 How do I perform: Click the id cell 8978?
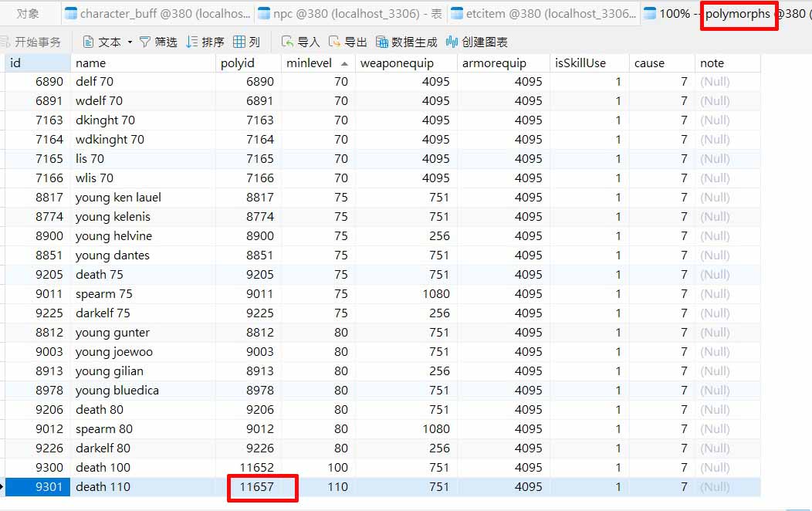38,391
